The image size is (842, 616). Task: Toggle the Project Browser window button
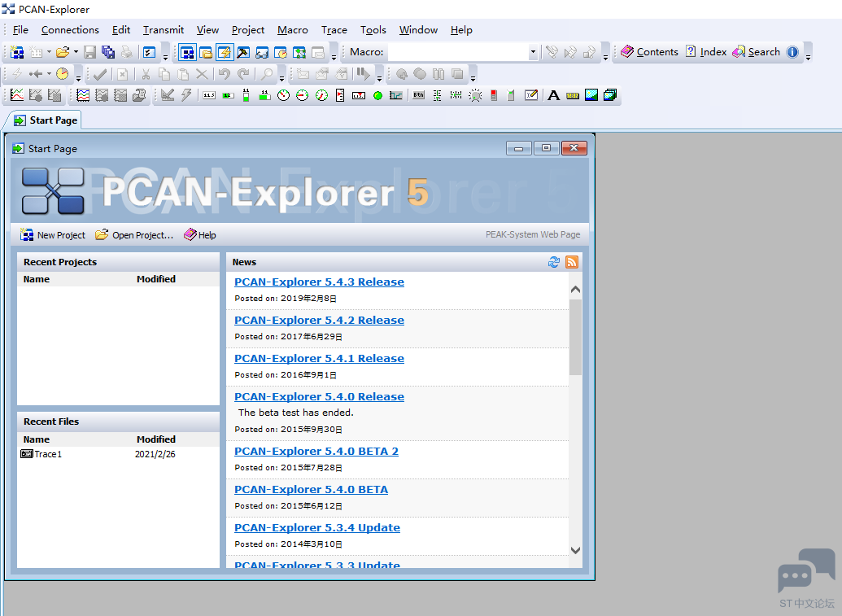tap(206, 52)
